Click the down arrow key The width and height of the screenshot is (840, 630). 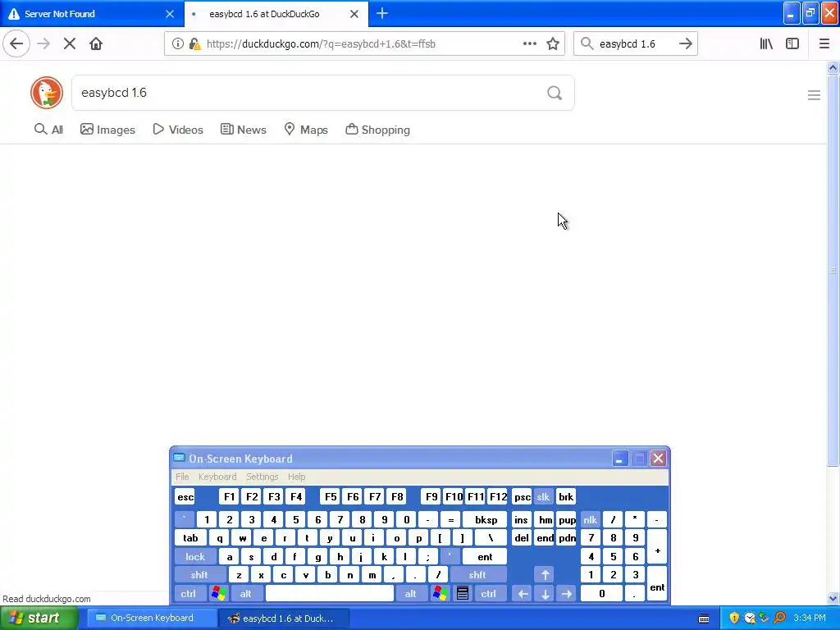[545, 594]
